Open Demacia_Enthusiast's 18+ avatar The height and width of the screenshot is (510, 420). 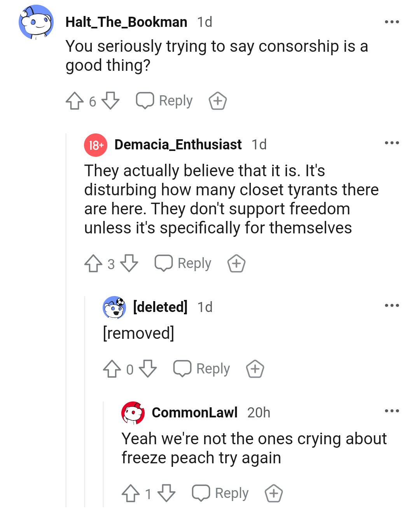(x=96, y=145)
